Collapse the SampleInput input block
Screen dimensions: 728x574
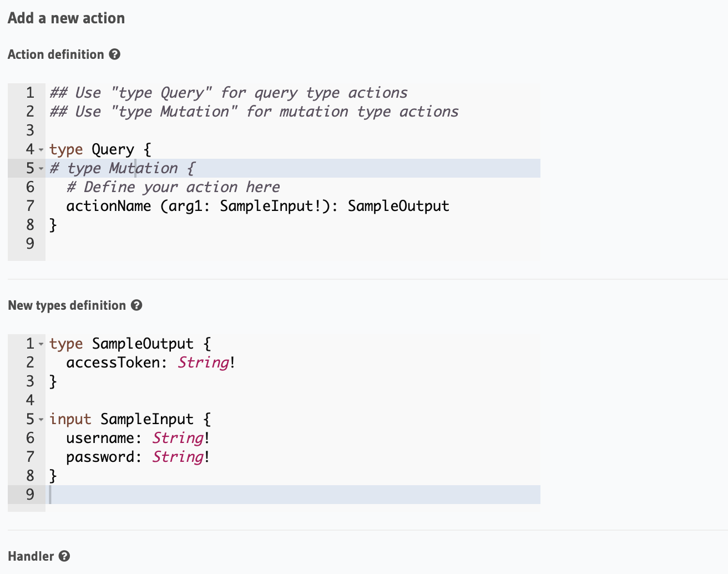pyautogui.click(x=42, y=420)
